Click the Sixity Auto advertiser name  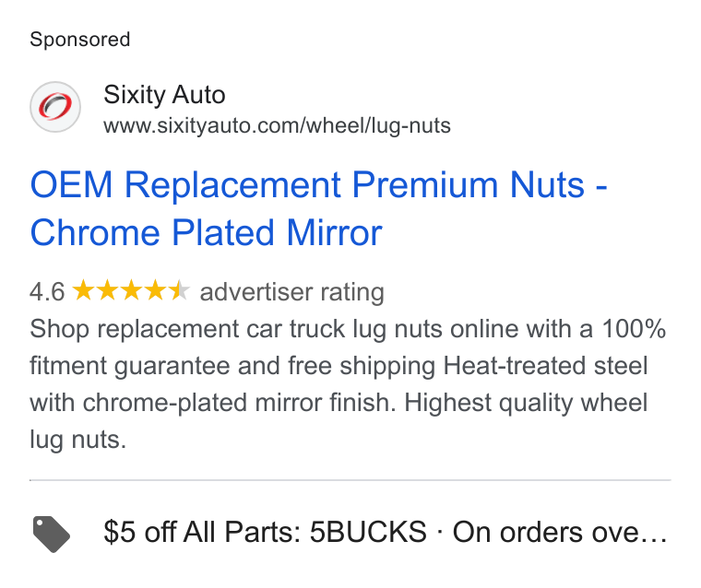164,95
